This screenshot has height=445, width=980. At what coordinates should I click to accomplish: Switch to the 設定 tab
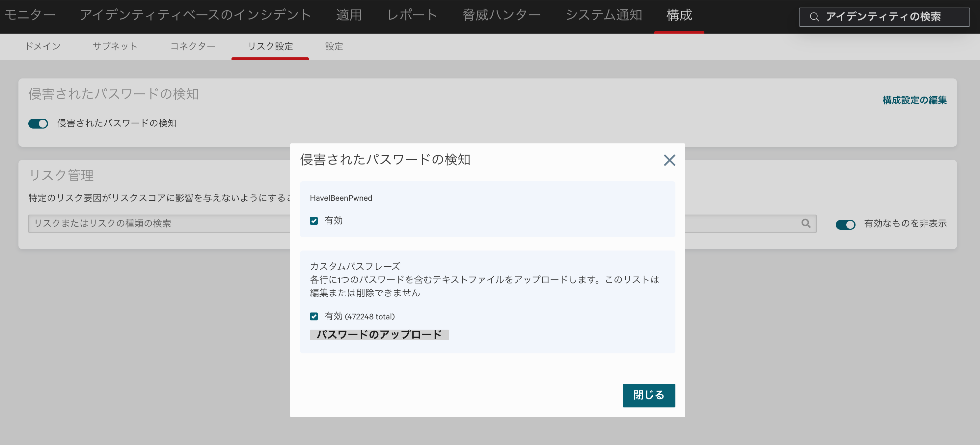334,46
